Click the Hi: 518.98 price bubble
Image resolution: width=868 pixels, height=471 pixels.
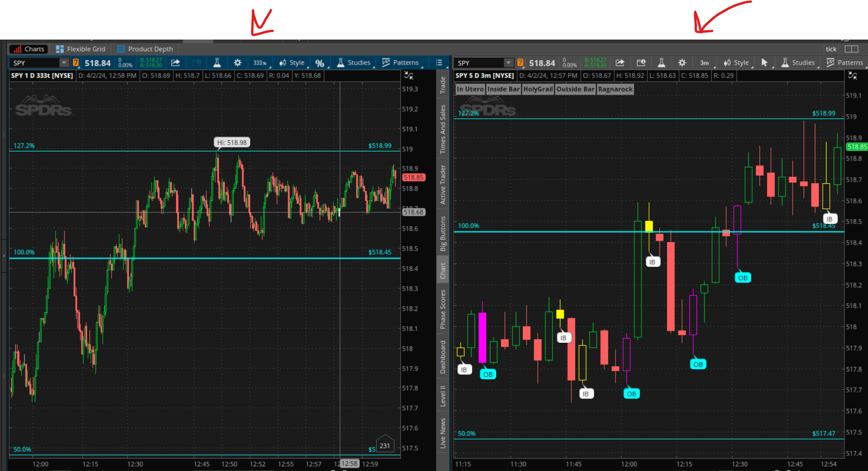pos(232,142)
